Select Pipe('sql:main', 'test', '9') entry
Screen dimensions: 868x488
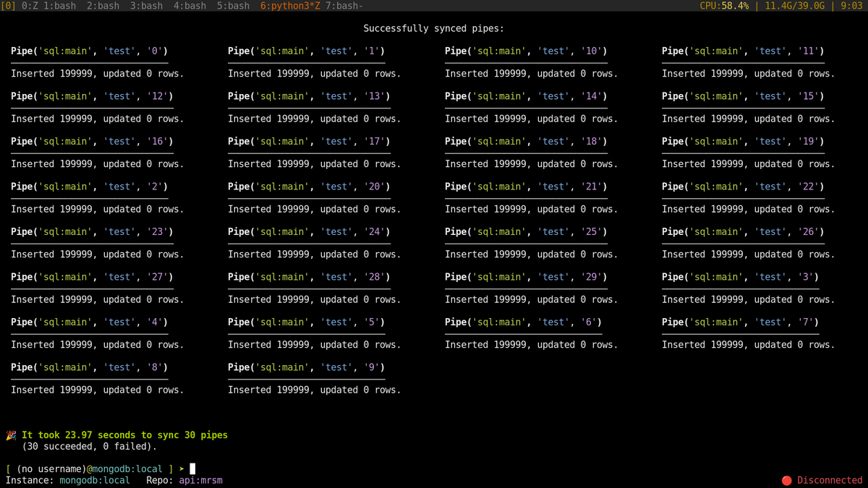[x=306, y=367]
